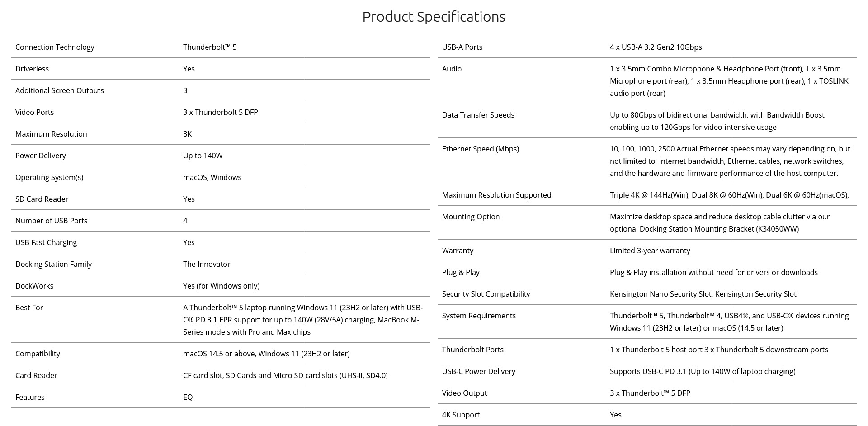Click the Data Transfer Speeds label
This screenshot has width=868, height=426.
pos(478,115)
